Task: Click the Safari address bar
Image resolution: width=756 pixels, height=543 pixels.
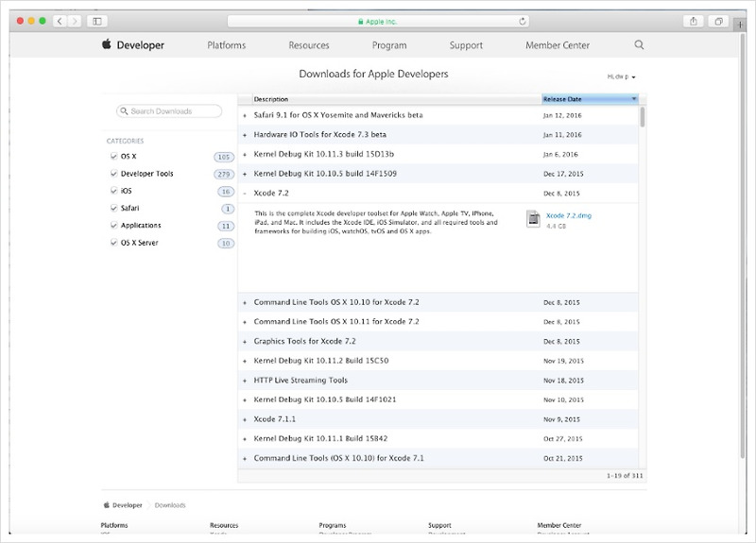Action: 378,21
